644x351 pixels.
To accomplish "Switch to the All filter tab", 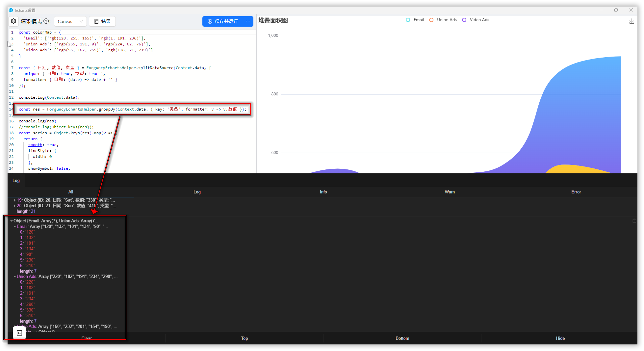I will click(x=71, y=192).
